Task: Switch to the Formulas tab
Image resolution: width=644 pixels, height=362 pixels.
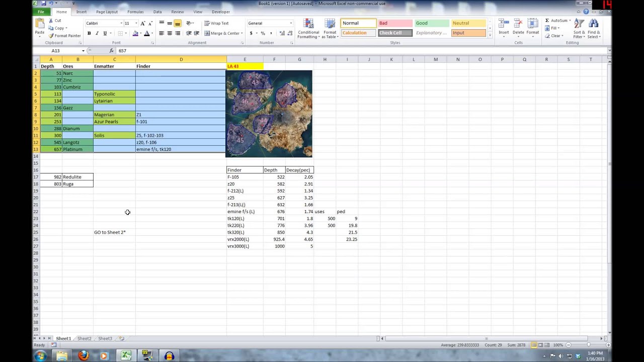Action: (x=135, y=12)
